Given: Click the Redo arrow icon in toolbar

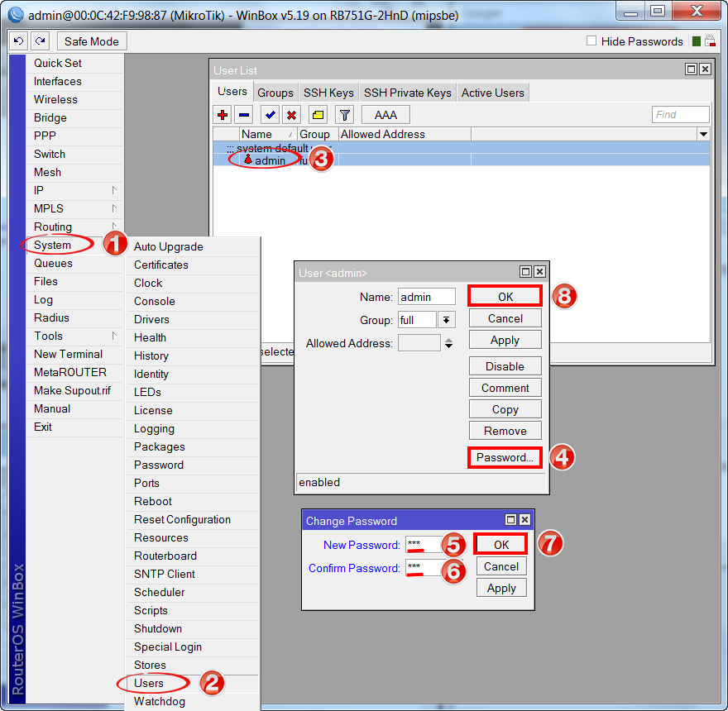Looking at the screenshot, I should pos(41,41).
